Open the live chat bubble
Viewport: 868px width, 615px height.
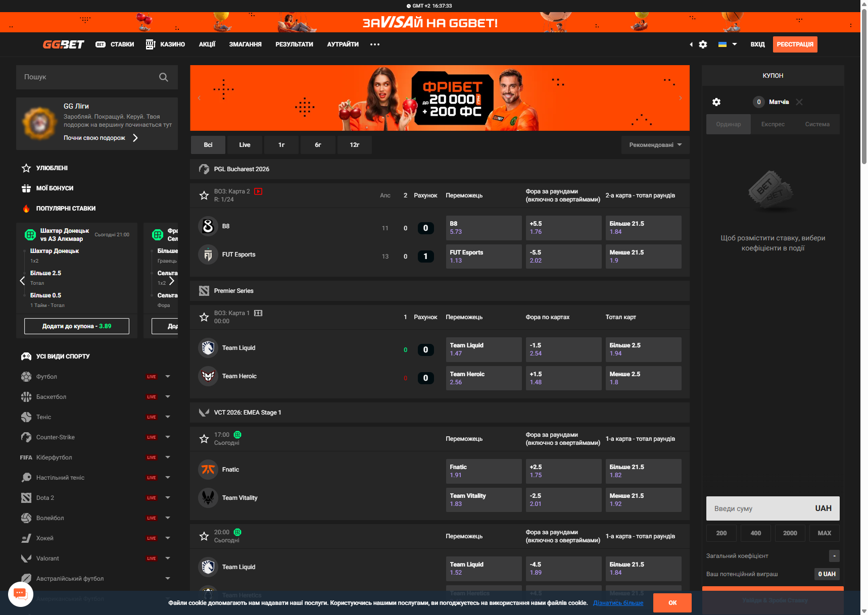(x=21, y=594)
